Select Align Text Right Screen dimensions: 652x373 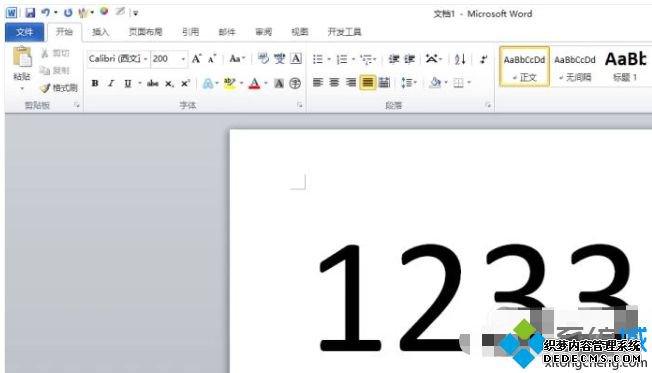(351, 82)
